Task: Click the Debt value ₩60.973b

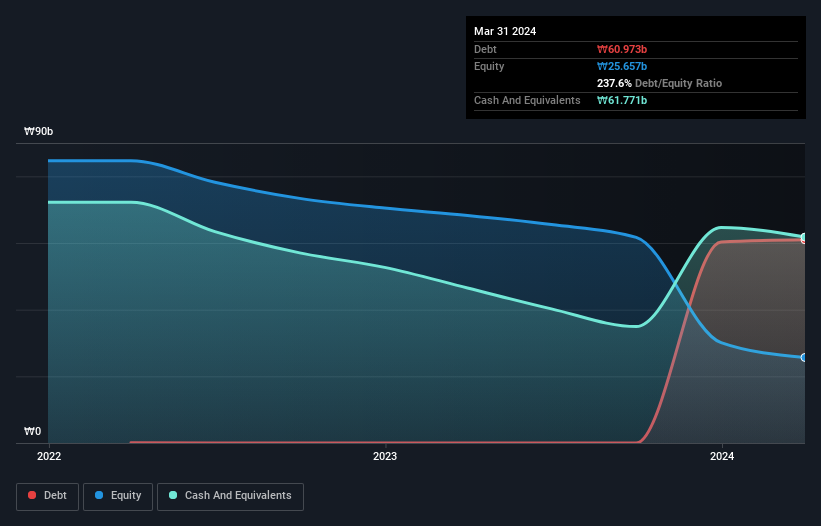Action: (x=622, y=49)
